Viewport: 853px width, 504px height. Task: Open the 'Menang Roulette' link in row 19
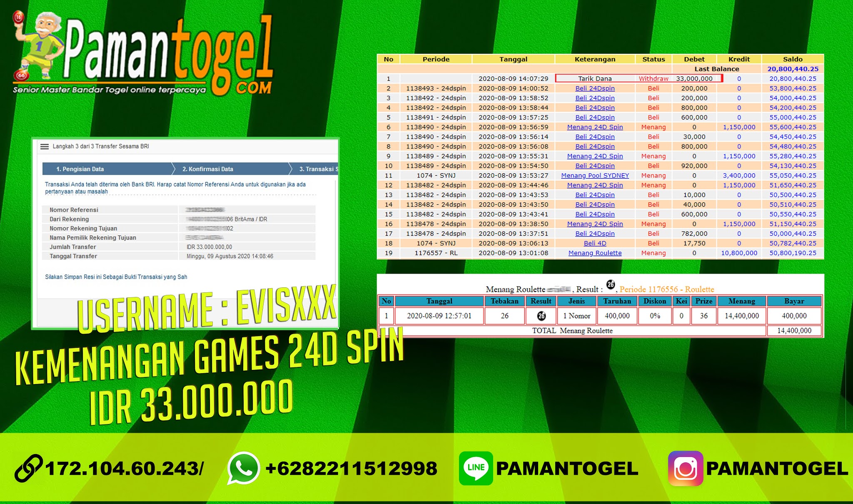click(x=595, y=253)
